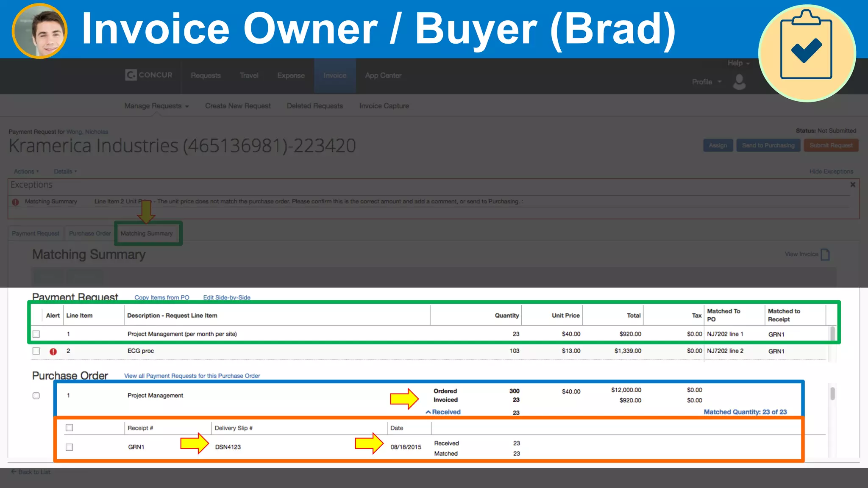Click the Matched Quantity: 23 of 23 link

point(745,412)
